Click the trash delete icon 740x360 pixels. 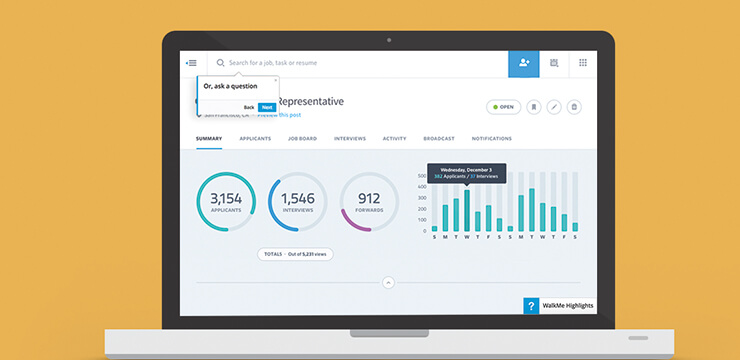(574, 107)
